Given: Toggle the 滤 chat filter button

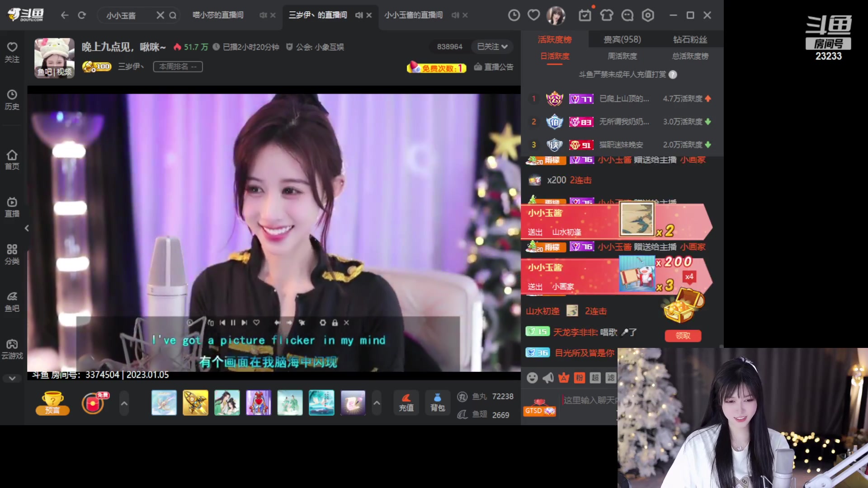Looking at the screenshot, I should pyautogui.click(x=612, y=378).
